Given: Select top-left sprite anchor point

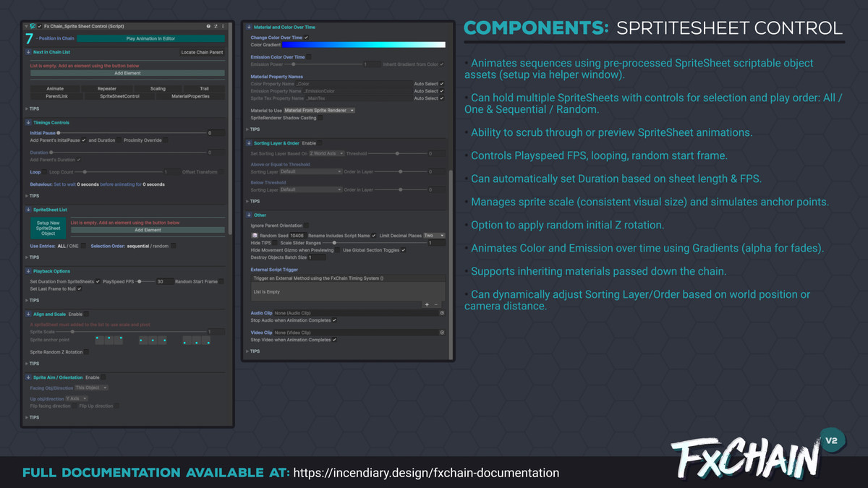Looking at the screenshot, I should click(100, 341).
